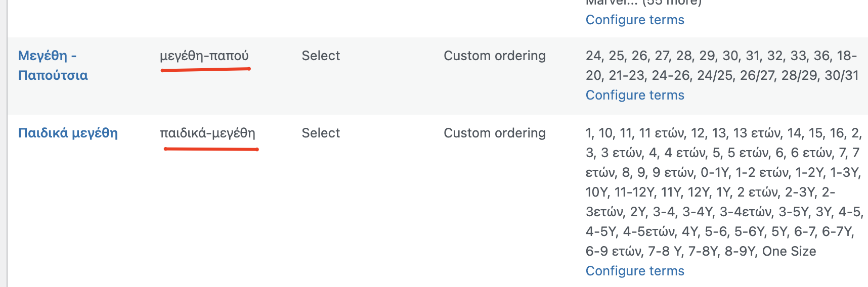This screenshot has width=868, height=287.
Task: Click Select type in Μεγέθη - Παπούτσια row
Action: coord(321,56)
